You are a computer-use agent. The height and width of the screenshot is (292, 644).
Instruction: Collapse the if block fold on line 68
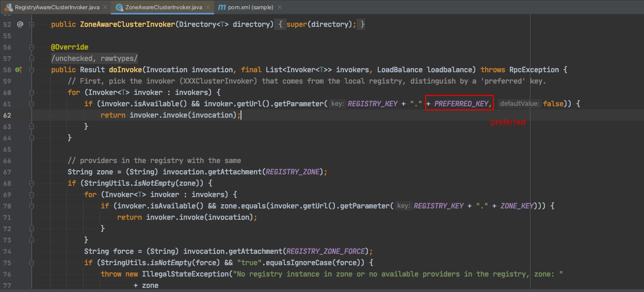[32, 183]
